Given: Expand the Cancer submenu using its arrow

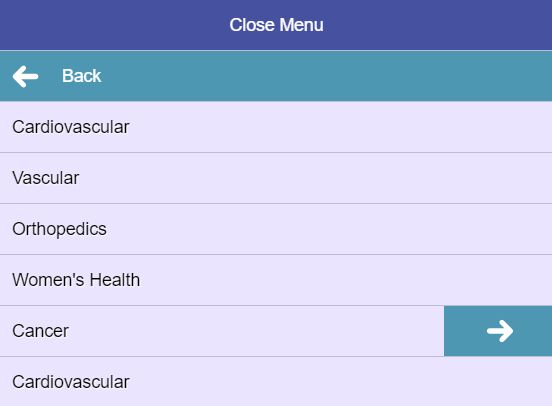Looking at the screenshot, I should coord(498,331).
